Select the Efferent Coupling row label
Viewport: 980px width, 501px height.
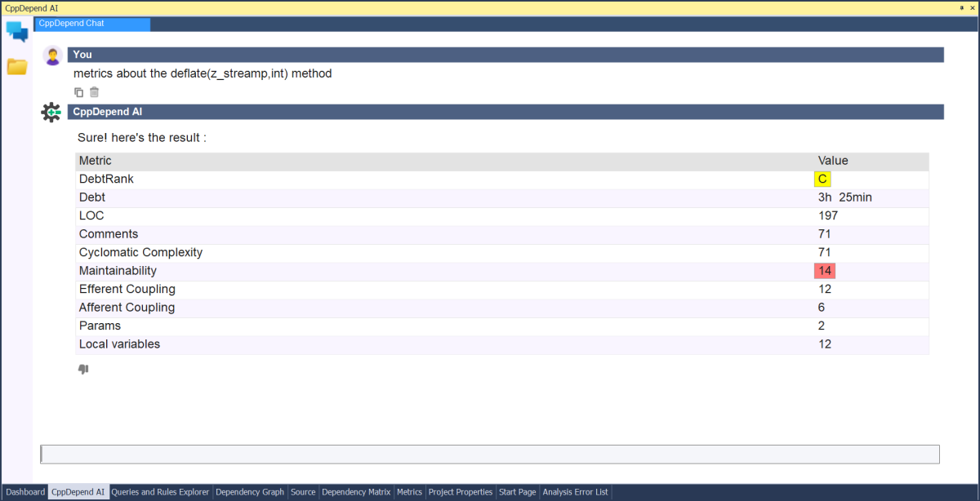pos(127,289)
